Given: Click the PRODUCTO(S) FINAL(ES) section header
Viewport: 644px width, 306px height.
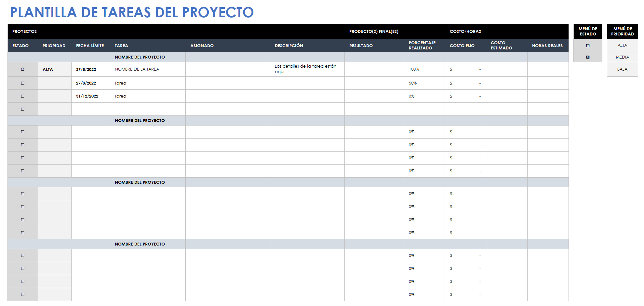Looking at the screenshot, I should tap(374, 32).
